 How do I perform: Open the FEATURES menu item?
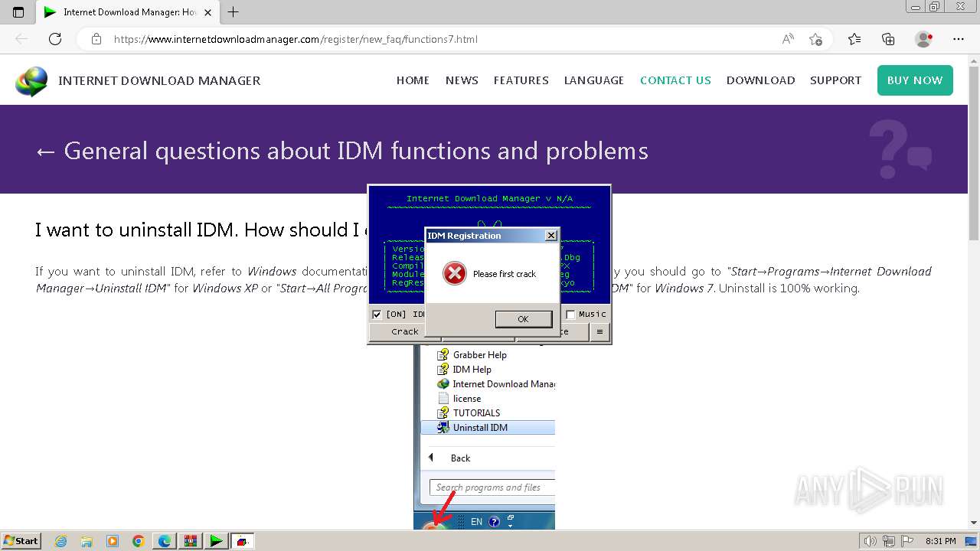[521, 80]
